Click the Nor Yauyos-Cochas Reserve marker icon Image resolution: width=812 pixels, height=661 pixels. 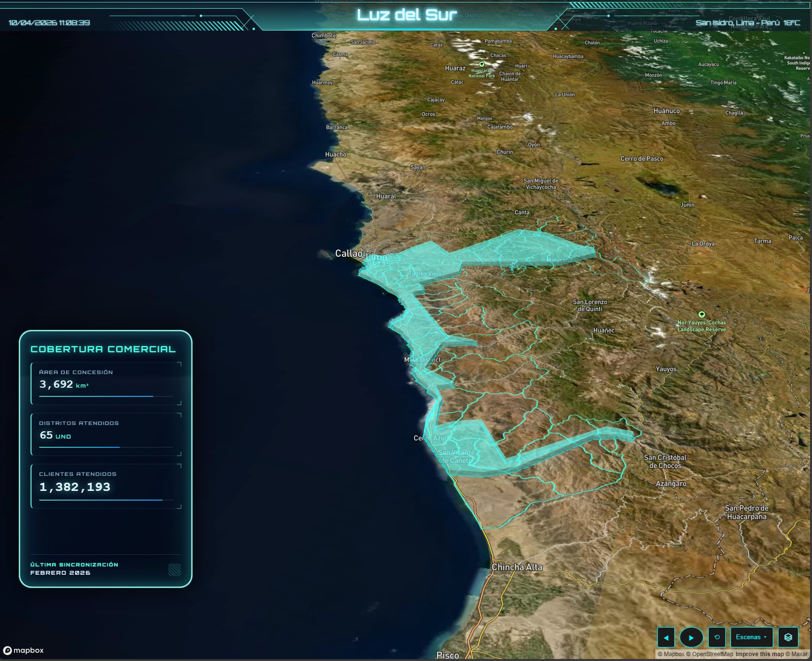(701, 315)
